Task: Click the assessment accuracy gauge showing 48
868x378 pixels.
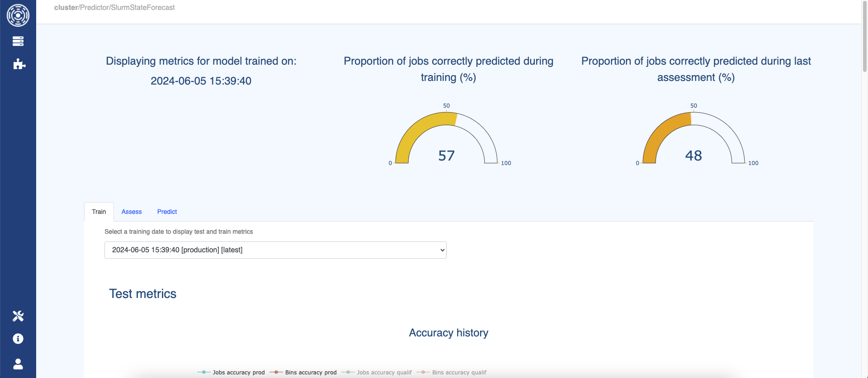Action: click(x=693, y=140)
